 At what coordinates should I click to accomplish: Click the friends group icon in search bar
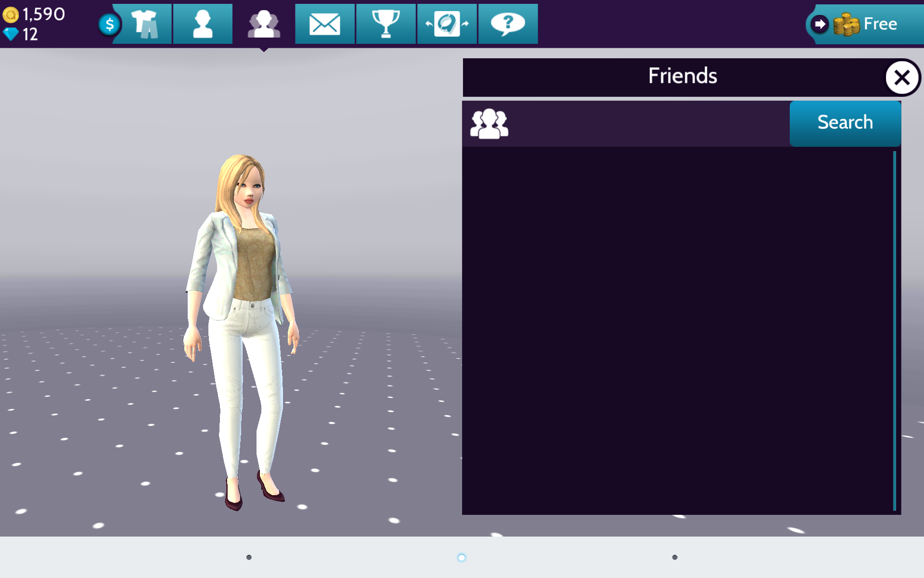[489, 124]
